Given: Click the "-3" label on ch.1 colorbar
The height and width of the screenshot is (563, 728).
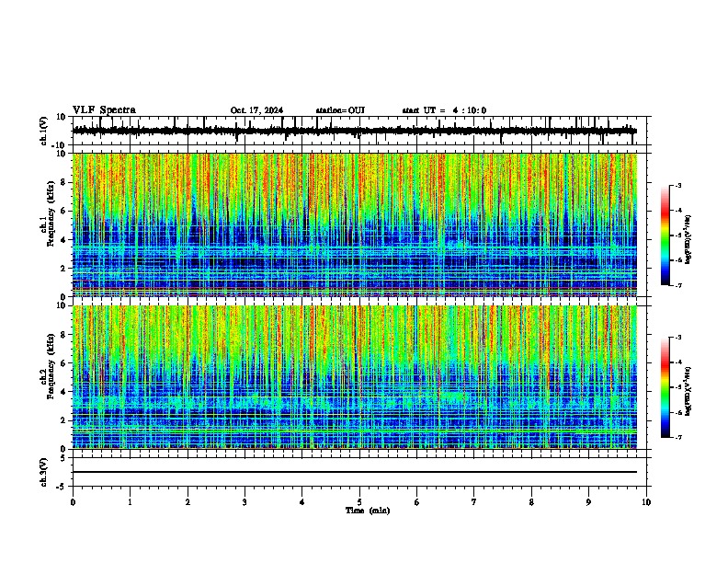Looking at the screenshot, I should click(x=677, y=185).
